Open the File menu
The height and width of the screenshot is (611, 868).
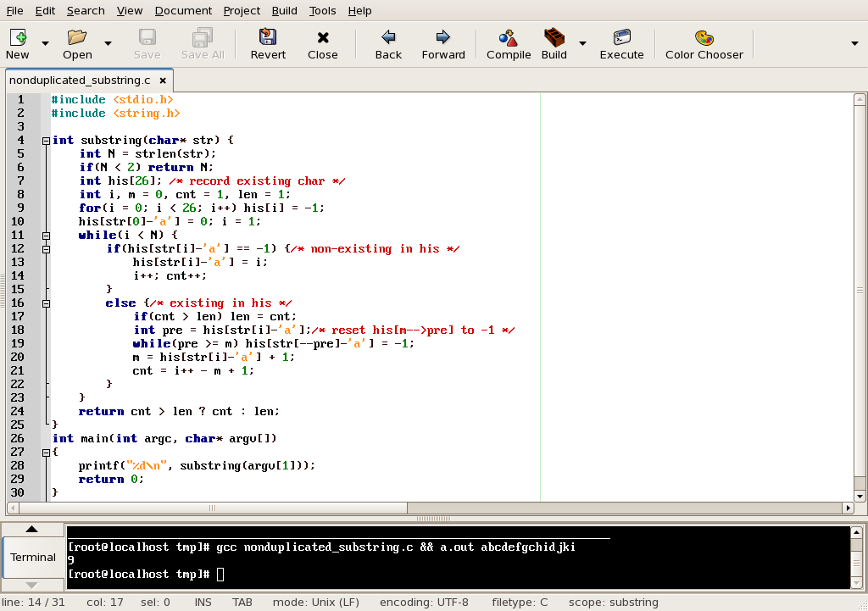click(x=15, y=10)
